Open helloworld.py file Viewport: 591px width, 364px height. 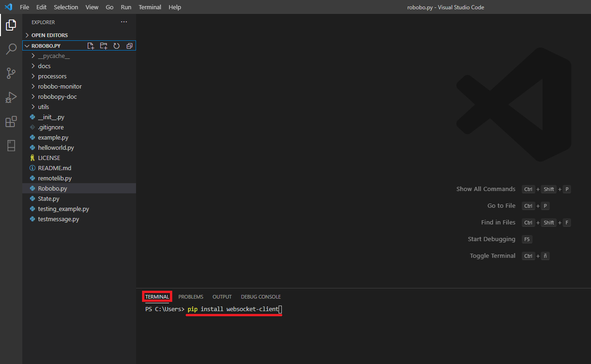(79, 148)
